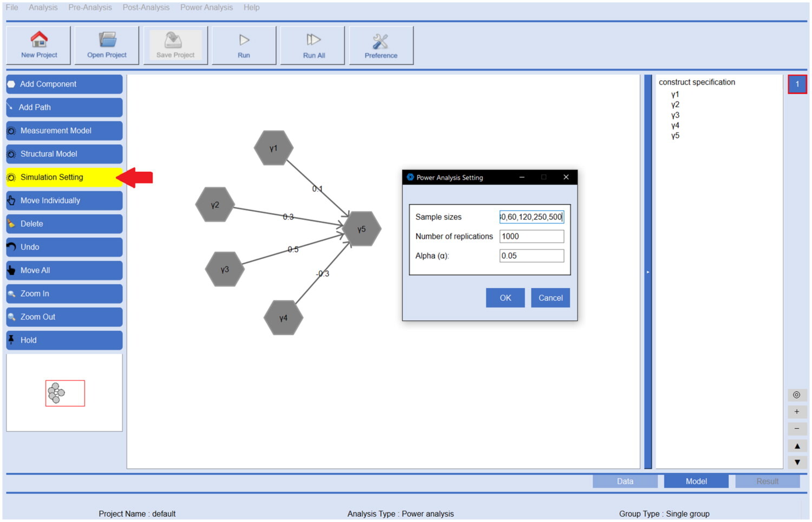Click the Sample sizes input field
The width and height of the screenshot is (812, 522).
click(x=532, y=217)
